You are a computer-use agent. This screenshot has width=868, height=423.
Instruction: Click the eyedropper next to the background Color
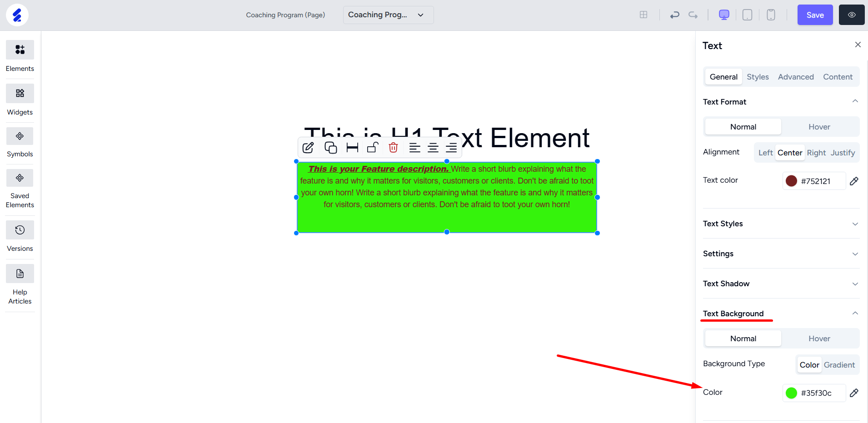click(x=854, y=393)
